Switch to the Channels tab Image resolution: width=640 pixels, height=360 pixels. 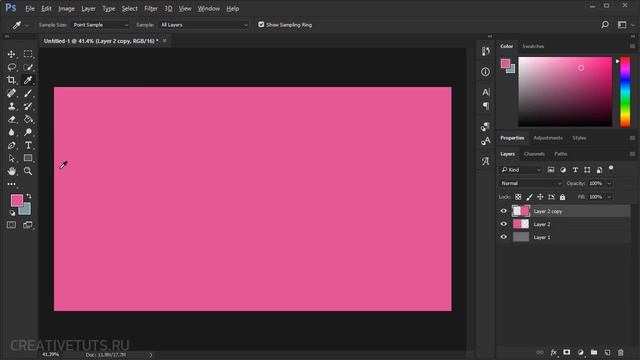pyautogui.click(x=534, y=154)
